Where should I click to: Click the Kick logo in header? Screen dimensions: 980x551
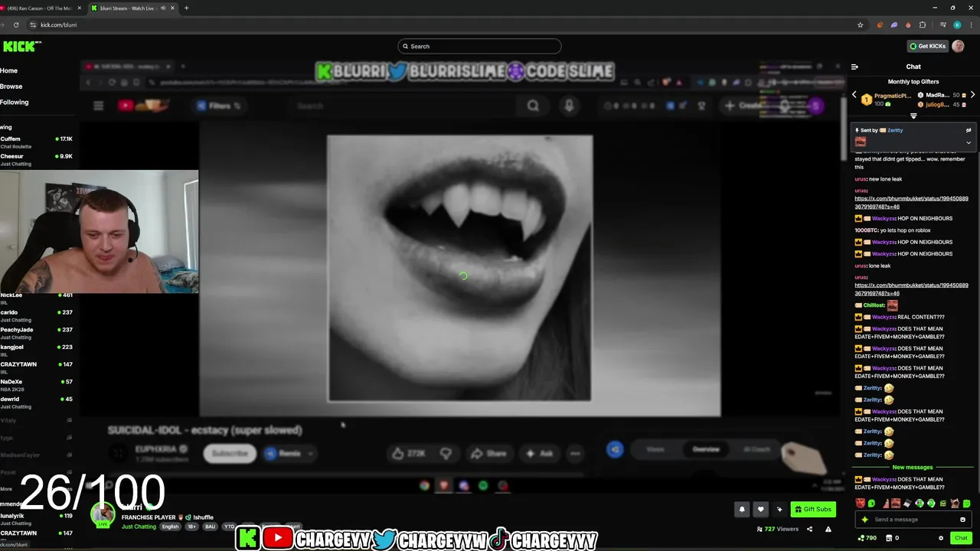(21, 46)
